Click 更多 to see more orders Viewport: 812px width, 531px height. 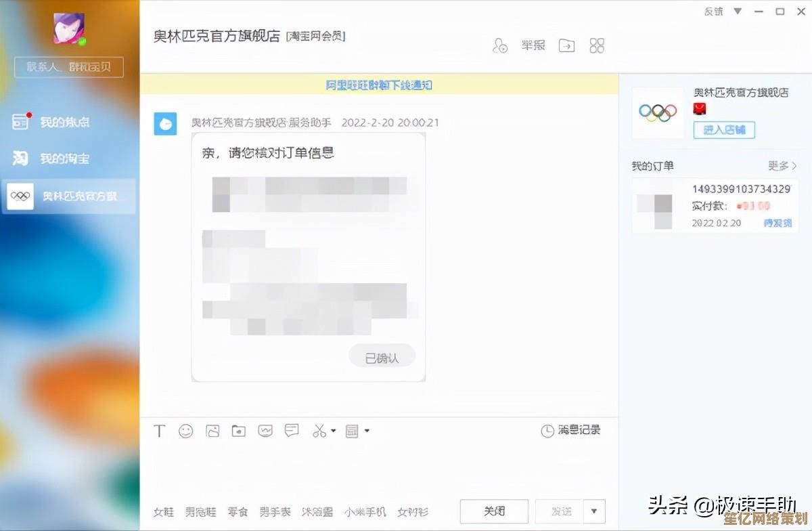[x=783, y=166]
